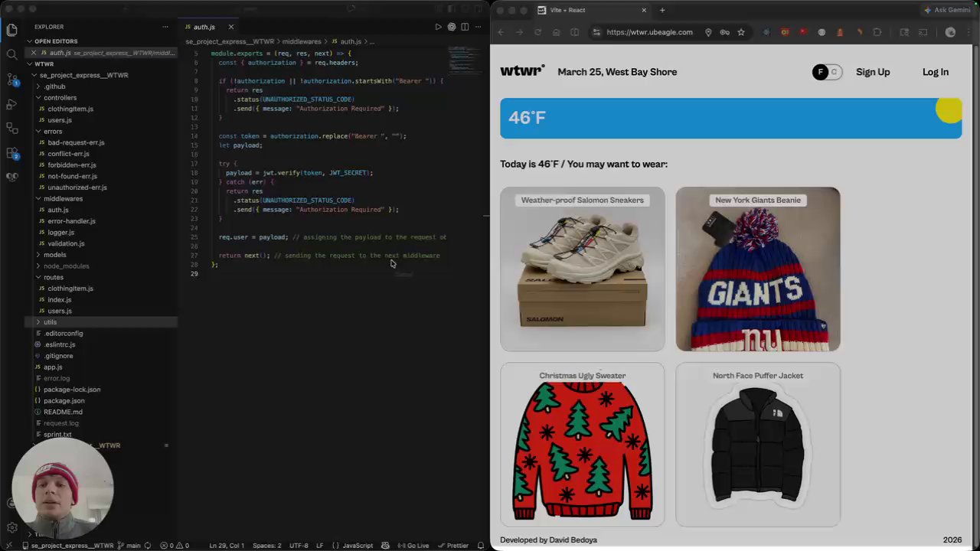Run the code with the play icon
The image size is (980, 551).
point(439,27)
